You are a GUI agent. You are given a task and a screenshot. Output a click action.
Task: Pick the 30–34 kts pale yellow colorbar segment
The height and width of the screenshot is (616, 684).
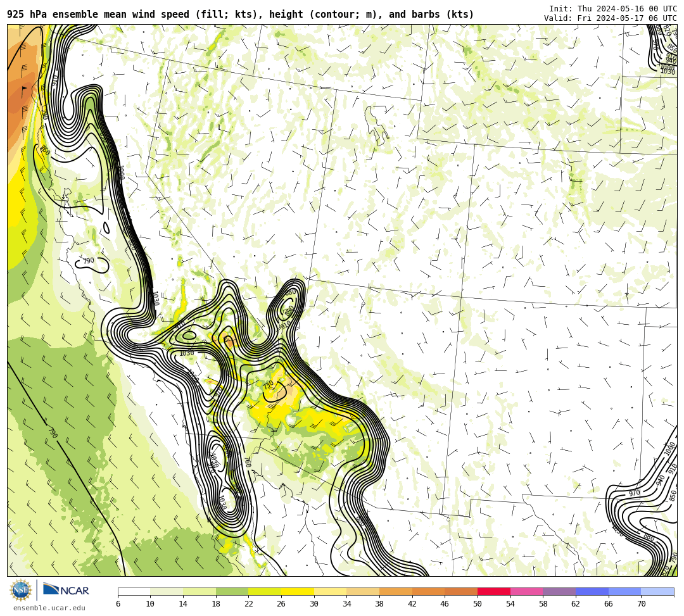click(330, 591)
